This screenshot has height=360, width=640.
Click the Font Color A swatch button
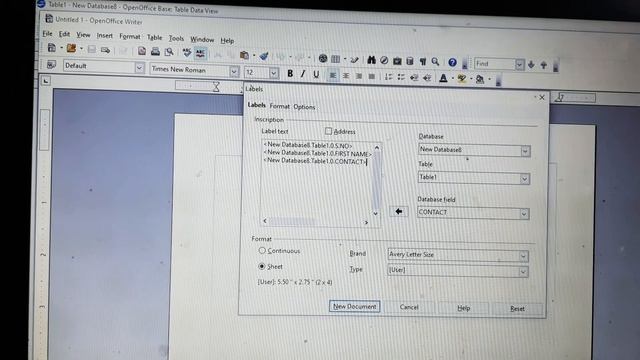click(x=443, y=78)
